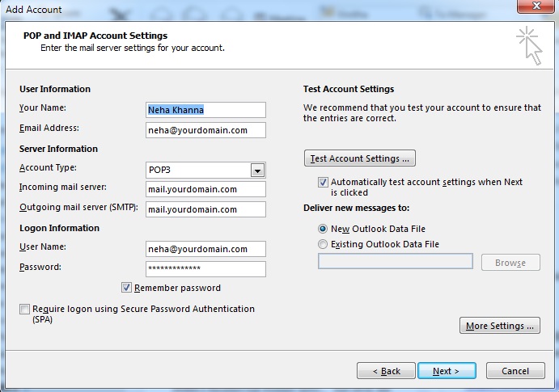Go Back to the previous page
The width and height of the screenshot is (559, 392).
click(386, 371)
